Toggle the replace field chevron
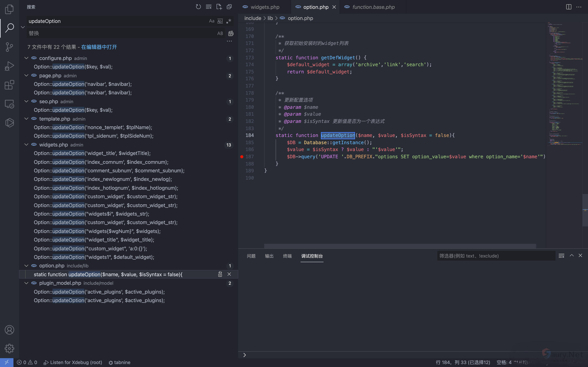This screenshot has height=367, width=588. (x=23, y=27)
